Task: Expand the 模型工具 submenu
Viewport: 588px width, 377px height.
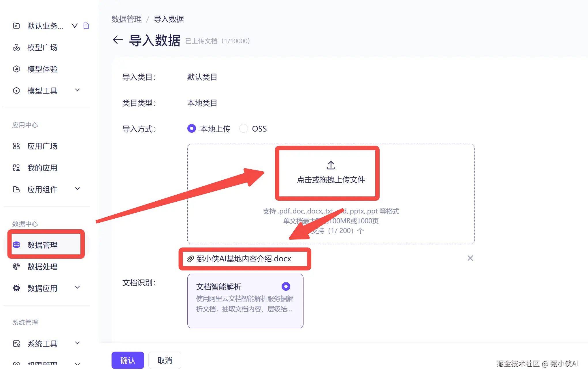Action: click(77, 90)
